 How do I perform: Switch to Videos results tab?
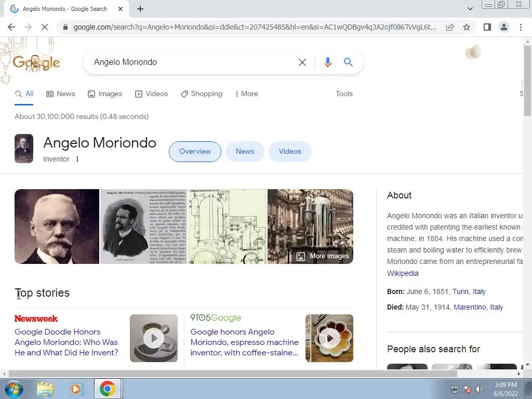click(151, 94)
